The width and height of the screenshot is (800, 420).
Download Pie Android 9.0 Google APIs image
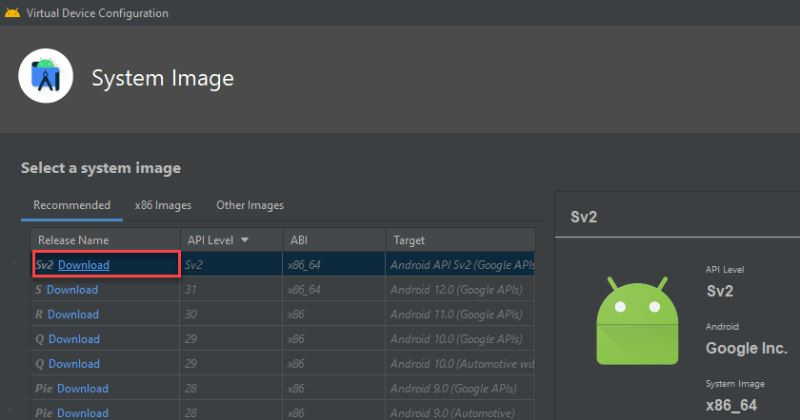[82, 388]
